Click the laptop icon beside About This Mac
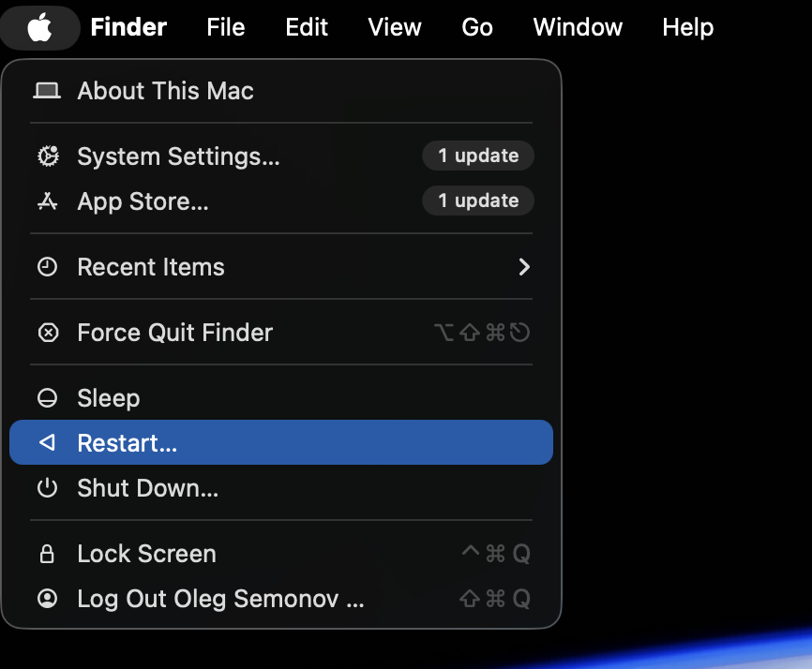The image size is (812, 669). pos(47,91)
